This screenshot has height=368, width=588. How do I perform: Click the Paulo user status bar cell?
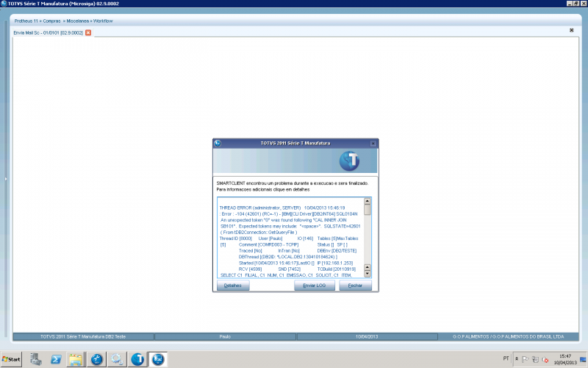tap(225, 336)
